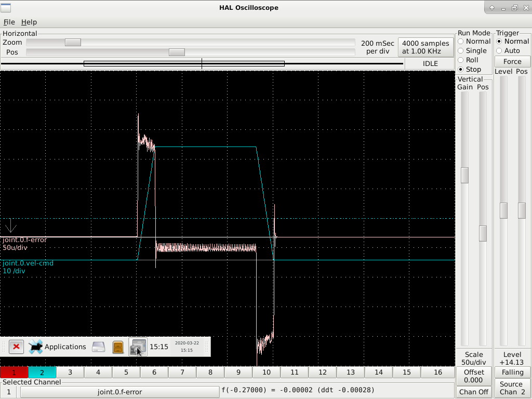The width and height of the screenshot is (532, 399).
Task: Select channel 2 button
Action: coord(42,373)
